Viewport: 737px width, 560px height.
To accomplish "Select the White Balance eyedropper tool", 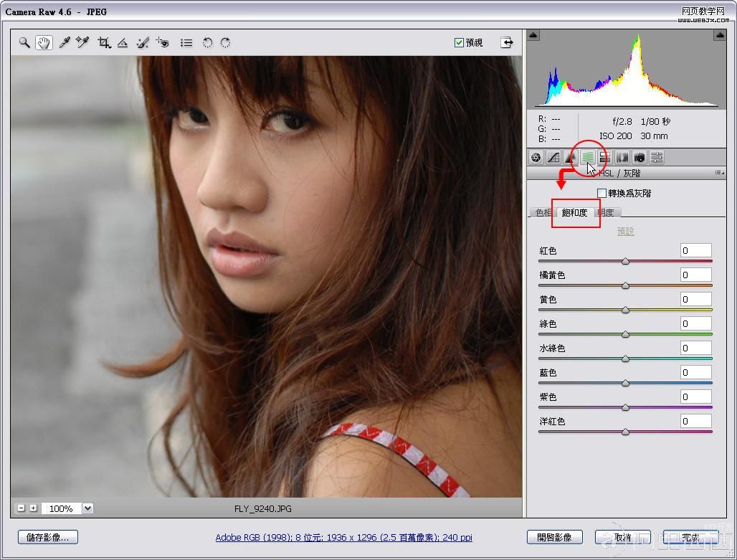I will [x=64, y=43].
